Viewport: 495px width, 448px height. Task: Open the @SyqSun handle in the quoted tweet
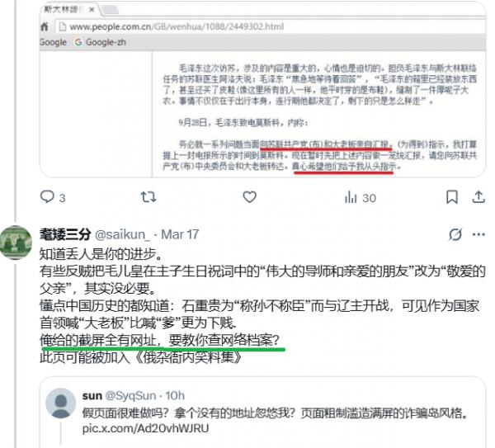[130, 395]
